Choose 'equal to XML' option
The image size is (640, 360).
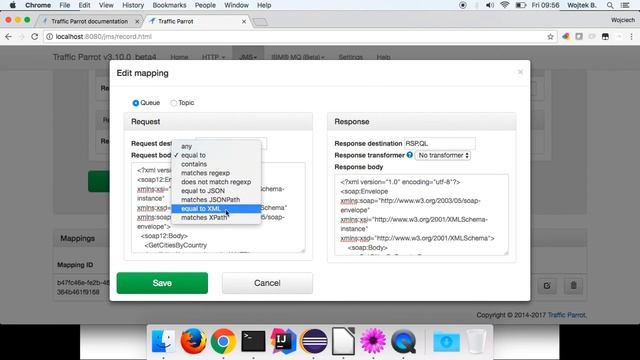pyautogui.click(x=216, y=209)
